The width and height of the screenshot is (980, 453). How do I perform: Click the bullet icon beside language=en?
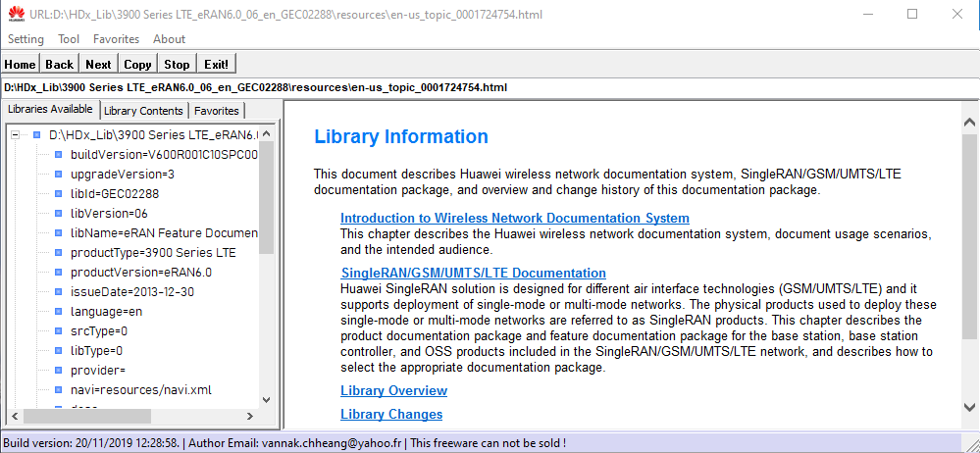[58, 311]
